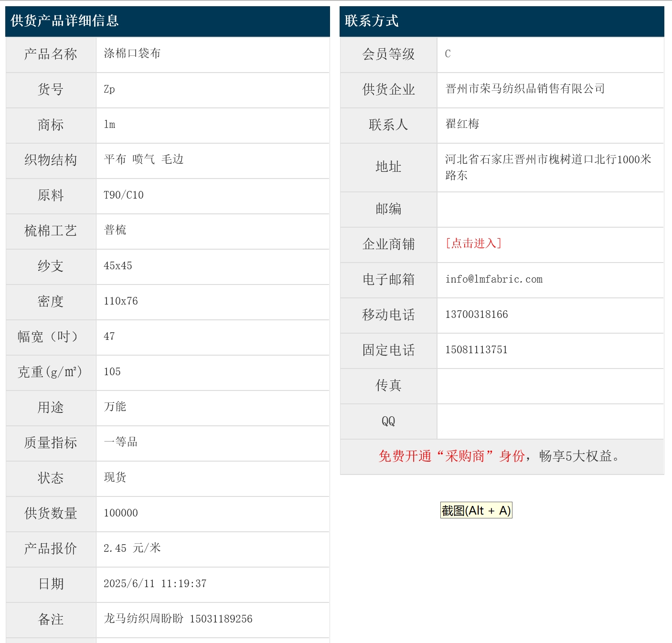Click the 织物结构 value 平布 喷气 毛边
672x643 pixels.
click(144, 159)
